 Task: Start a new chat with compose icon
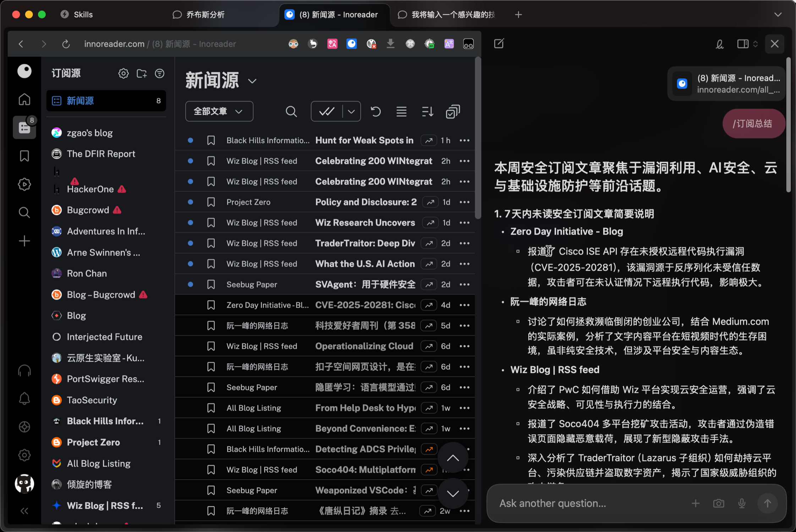click(x=499, y=44)
